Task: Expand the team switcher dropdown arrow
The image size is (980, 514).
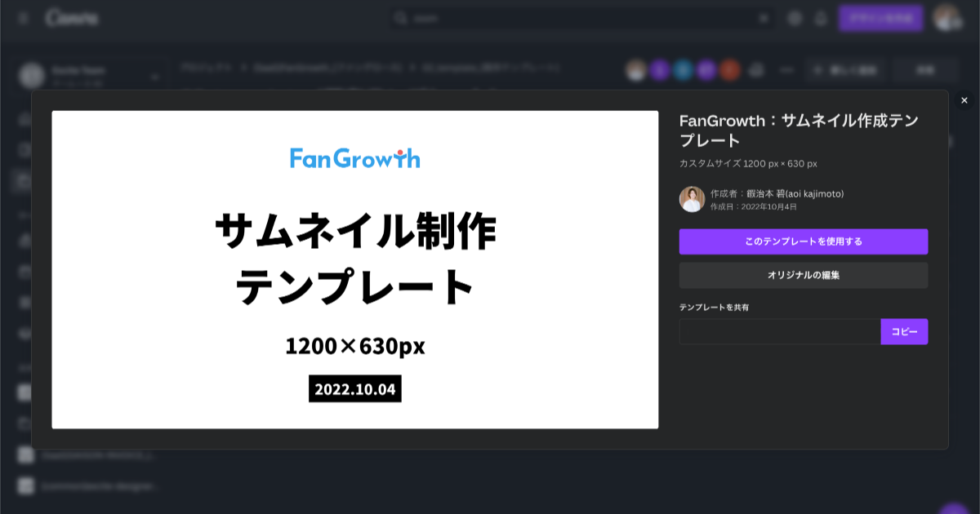Action: pos(154,78)
